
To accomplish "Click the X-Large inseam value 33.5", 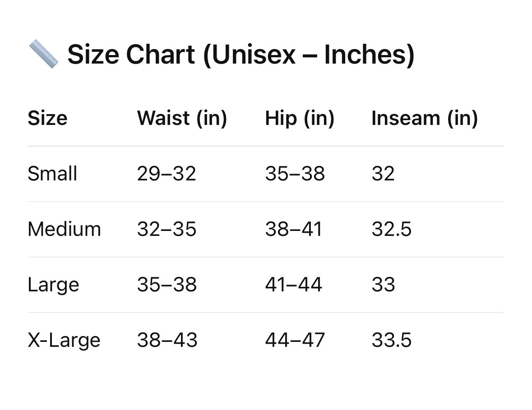I will pos(392,340).
